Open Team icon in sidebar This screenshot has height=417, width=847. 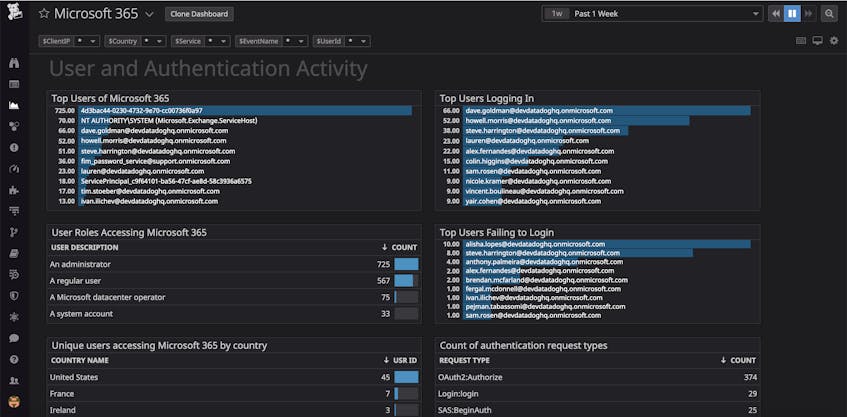(x=15, y=380)
